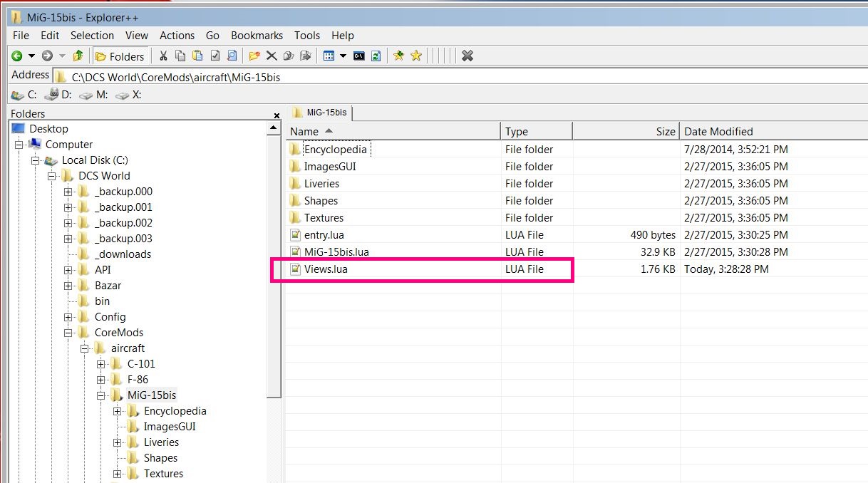Image resolution: width=868 pixels, height=483 pixels.
Task: Open the Tools menu
Action: coord(307,35)
